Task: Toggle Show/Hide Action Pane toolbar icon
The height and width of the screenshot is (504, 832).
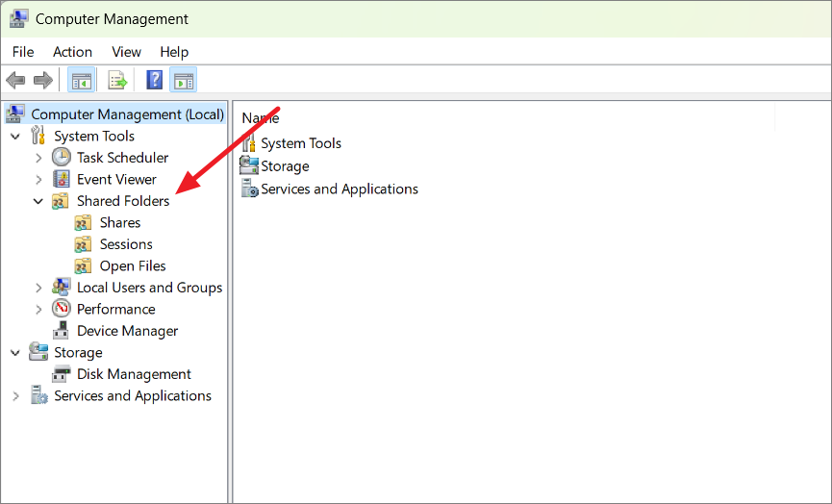Action: (184, 81)
